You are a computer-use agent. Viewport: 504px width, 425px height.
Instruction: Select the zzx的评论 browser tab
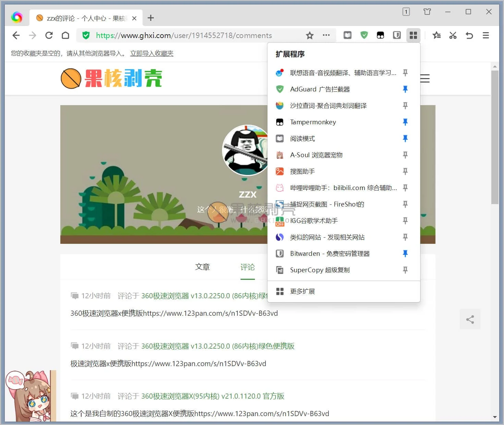tap(86, 18)
